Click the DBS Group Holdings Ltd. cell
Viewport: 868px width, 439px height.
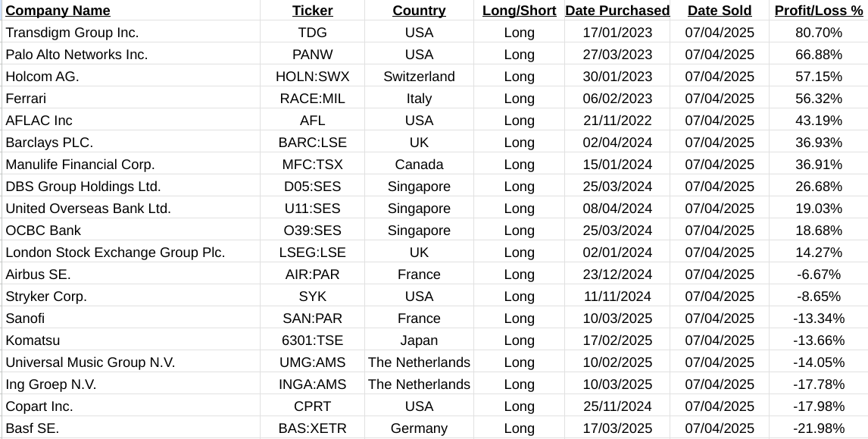click(x=83, y=187)
